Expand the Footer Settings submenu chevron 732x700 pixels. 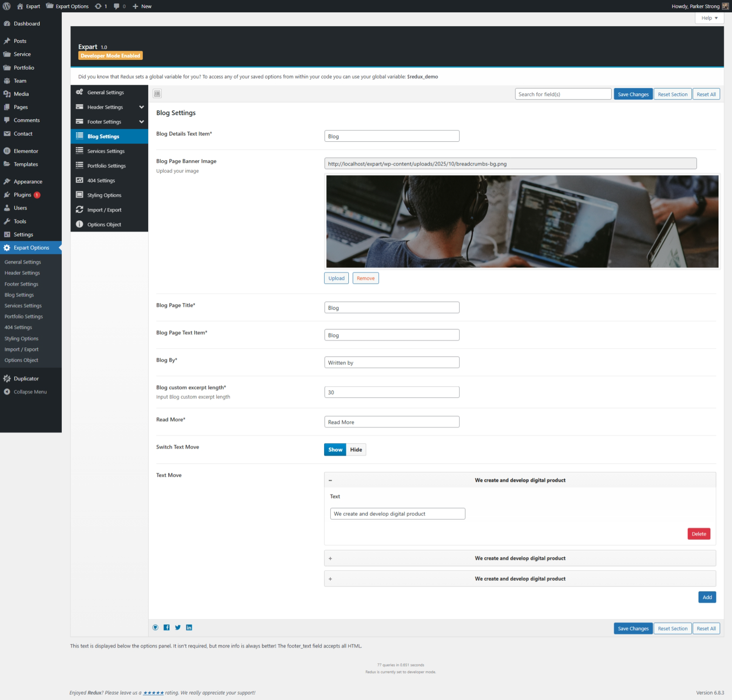click(x=141, y=122)
